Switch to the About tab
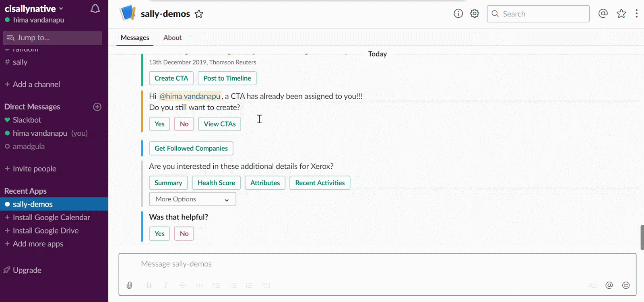Viewport: 644px width, 302px height. pos(172,37)
